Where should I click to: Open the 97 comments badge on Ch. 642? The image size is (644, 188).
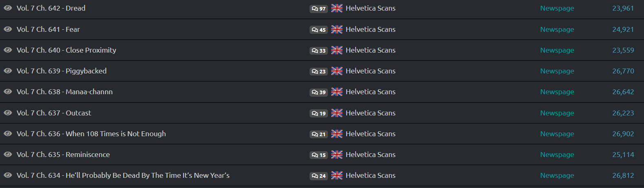coord(319,9)
